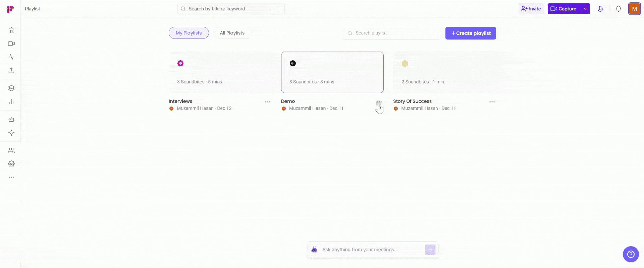644x268 pixels.
Task: Click the black soundbite icon on Demo card
Action: pos(293,63)
